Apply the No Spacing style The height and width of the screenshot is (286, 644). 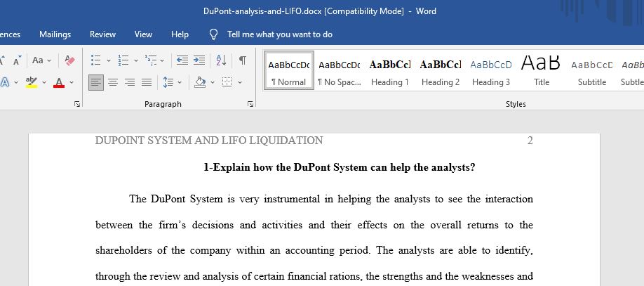point(340,70)
